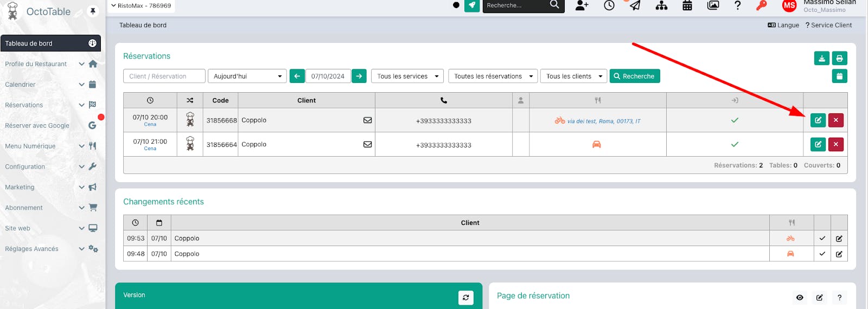Expand Réglages Avancés sidebar menu
Viewport: 868px width, 309px height.
(51, 249)
